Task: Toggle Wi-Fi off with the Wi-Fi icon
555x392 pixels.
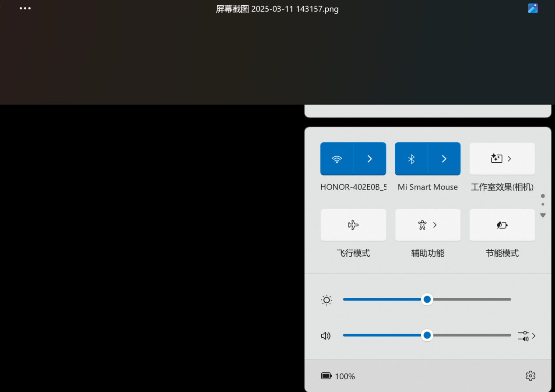Action: pos(337,159)
